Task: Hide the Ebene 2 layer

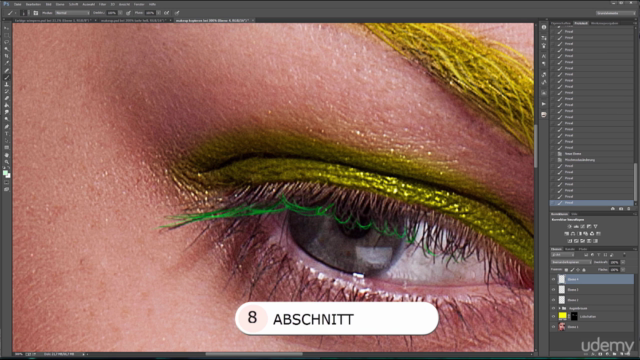Action: [553, 300]
